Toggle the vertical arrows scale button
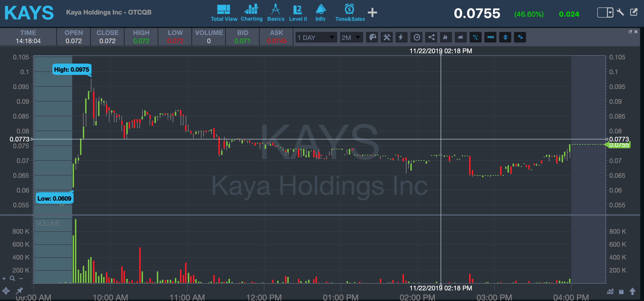 click(505, 37)
